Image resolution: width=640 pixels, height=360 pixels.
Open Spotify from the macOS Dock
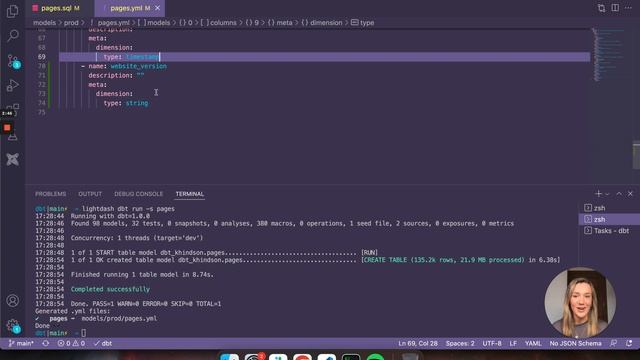coord(375,358)
